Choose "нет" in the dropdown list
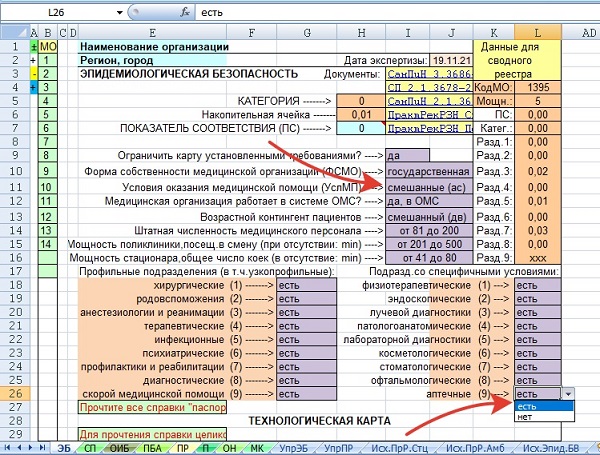The image size is (600, 455). [x=544, y=417]
